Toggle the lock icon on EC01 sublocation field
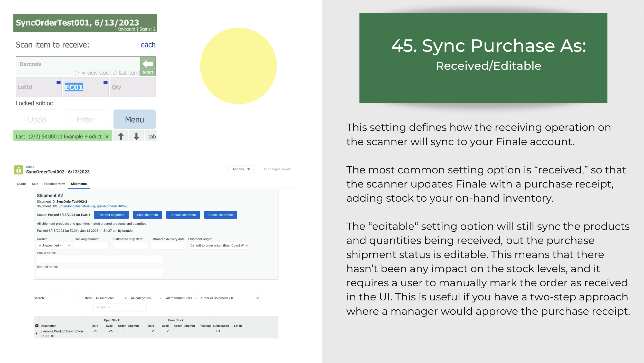 (106, 82)
